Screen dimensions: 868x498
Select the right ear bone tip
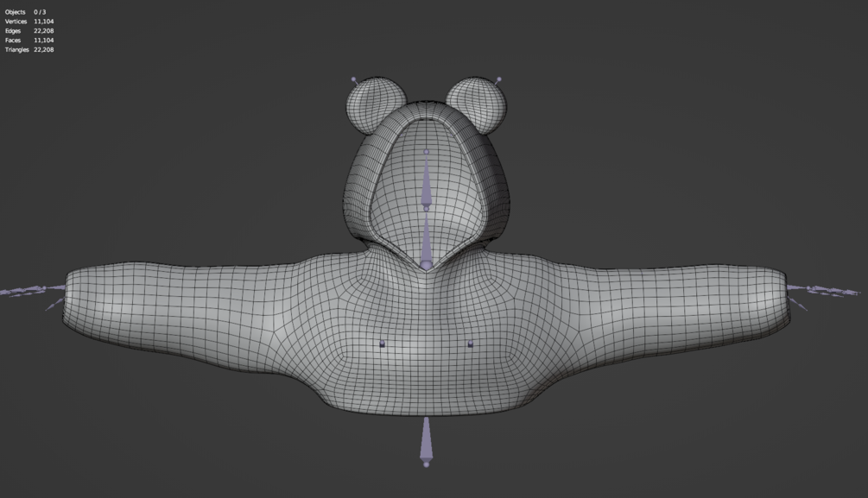[498, 79]
